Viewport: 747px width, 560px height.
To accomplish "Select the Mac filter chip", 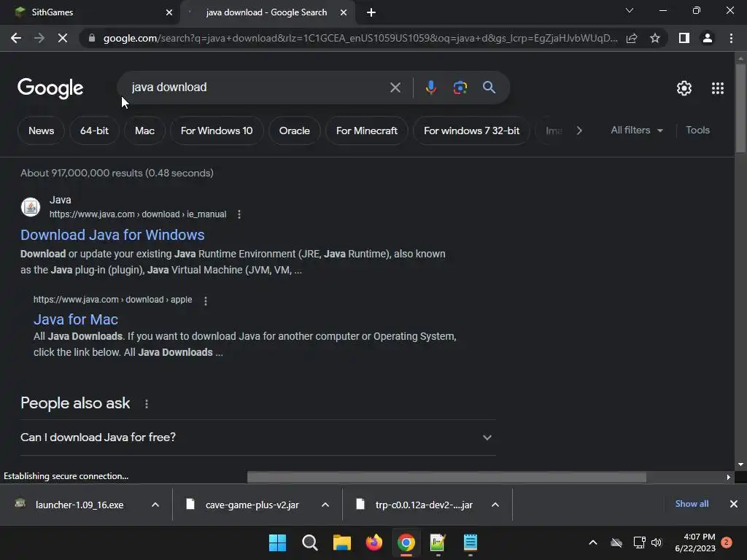I will [x=145, y=131].
